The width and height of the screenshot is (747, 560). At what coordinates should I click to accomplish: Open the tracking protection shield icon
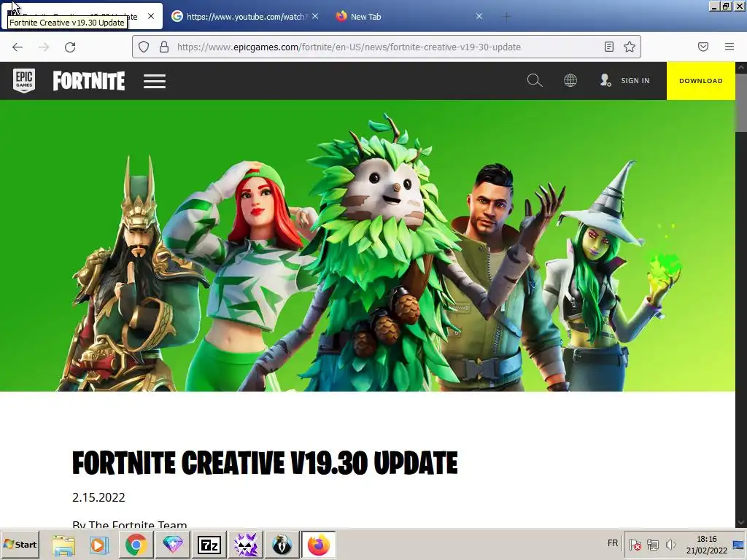(144, 47)
